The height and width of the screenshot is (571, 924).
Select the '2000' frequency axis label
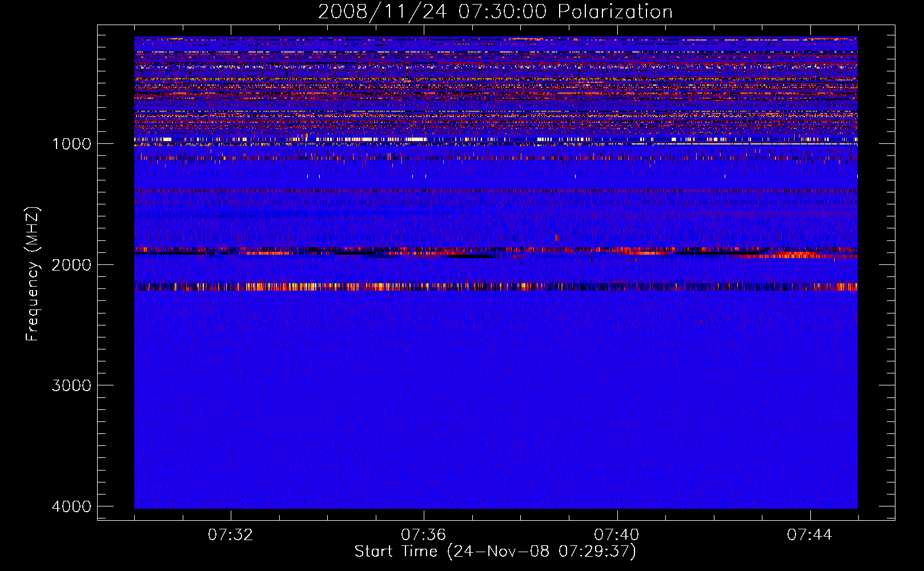coord(71,265)
